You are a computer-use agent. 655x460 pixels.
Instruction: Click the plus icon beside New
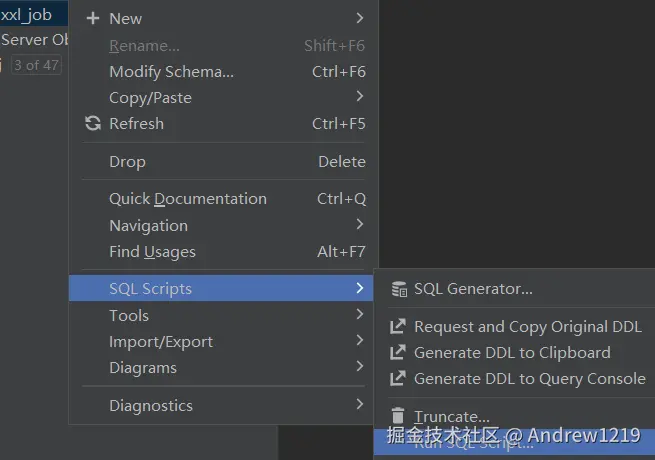[93, 18]
